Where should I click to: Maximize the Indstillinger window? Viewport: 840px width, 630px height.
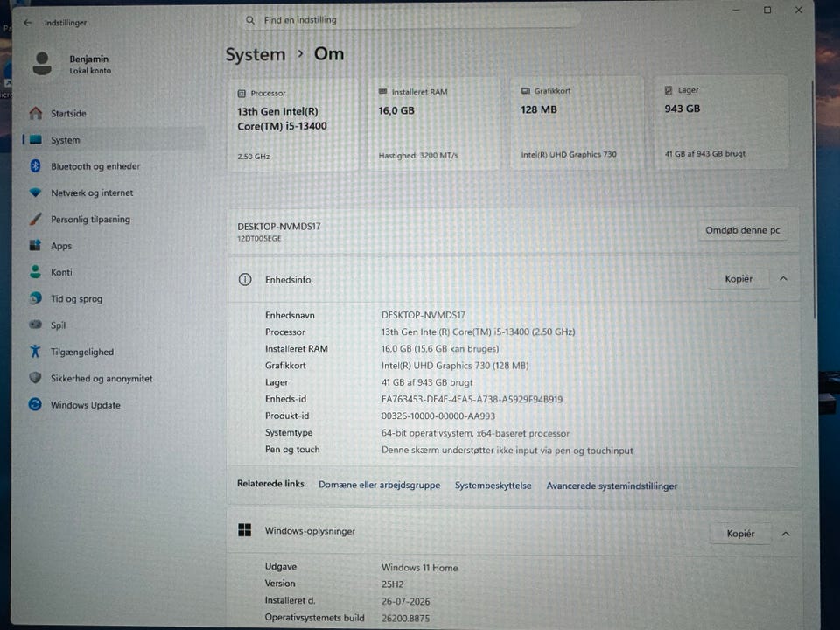pos(767,10)
